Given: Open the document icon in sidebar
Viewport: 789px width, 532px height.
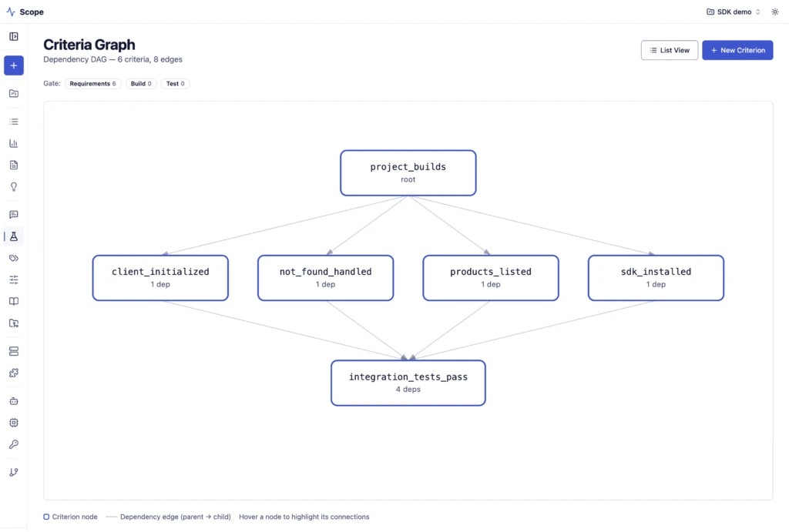Looking at the screenshot, I should click(14, 165).
